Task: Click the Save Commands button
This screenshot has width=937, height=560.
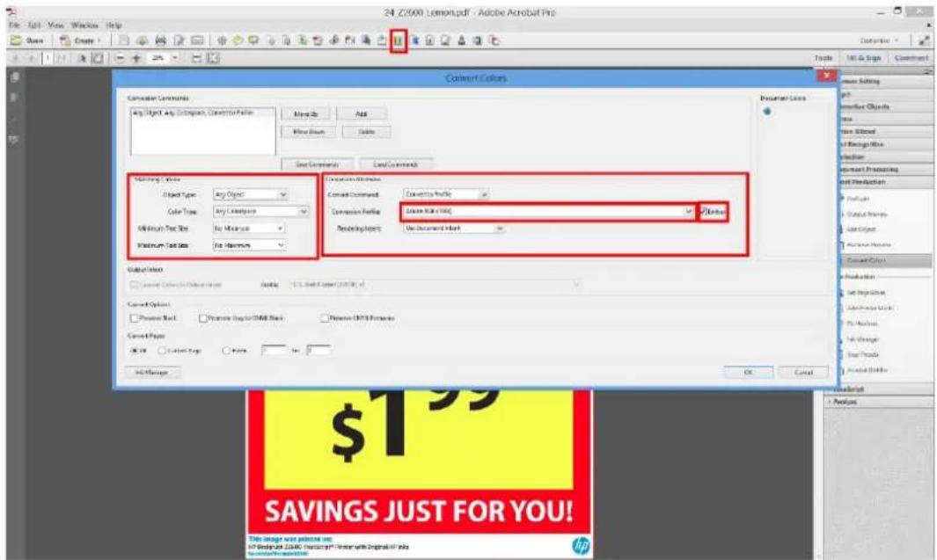Action: pyautogui.click(x=318, y=164)
